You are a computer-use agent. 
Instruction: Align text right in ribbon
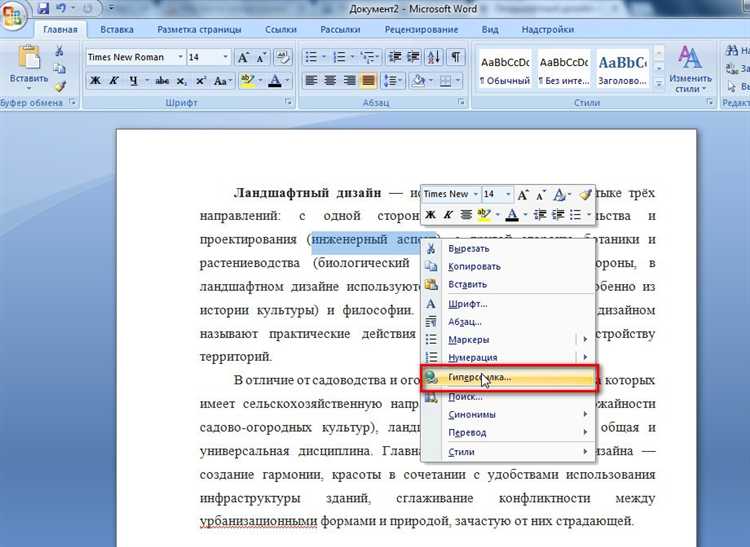tap(349, 80)
